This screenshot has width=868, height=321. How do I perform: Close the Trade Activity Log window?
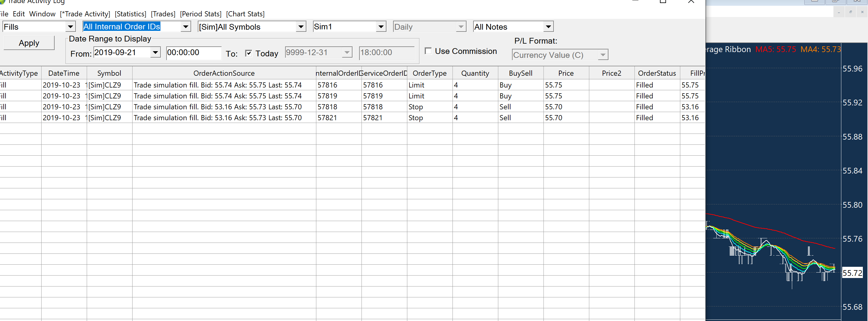click(691, 1)
